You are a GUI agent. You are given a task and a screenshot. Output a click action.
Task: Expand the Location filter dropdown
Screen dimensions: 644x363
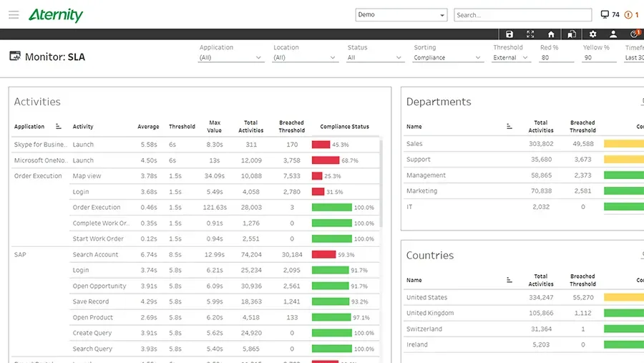point(304,57)
